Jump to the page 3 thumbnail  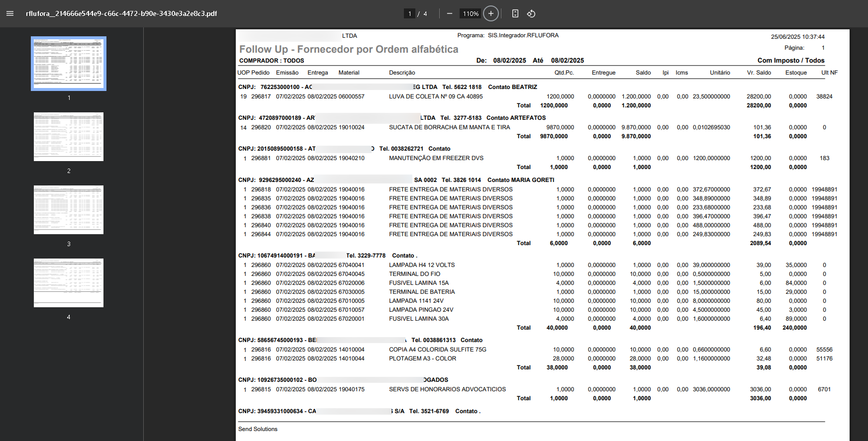(x=69, y=210)
